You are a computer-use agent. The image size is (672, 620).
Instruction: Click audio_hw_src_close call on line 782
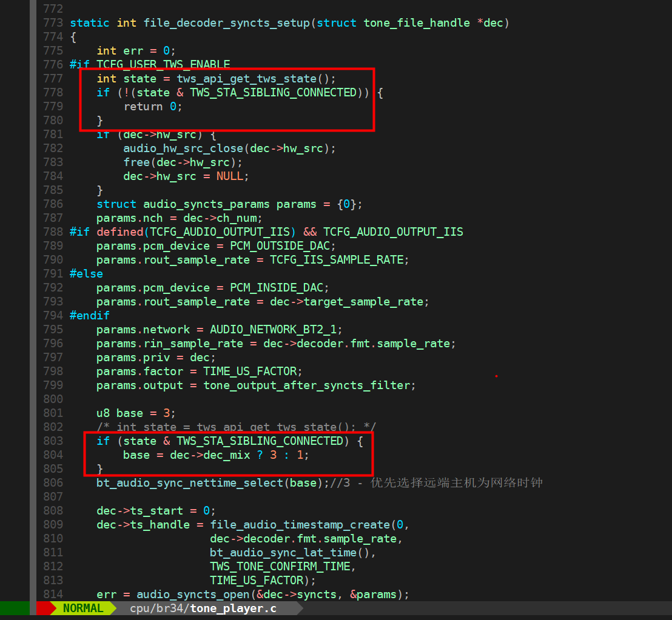[x=183, y=148]
